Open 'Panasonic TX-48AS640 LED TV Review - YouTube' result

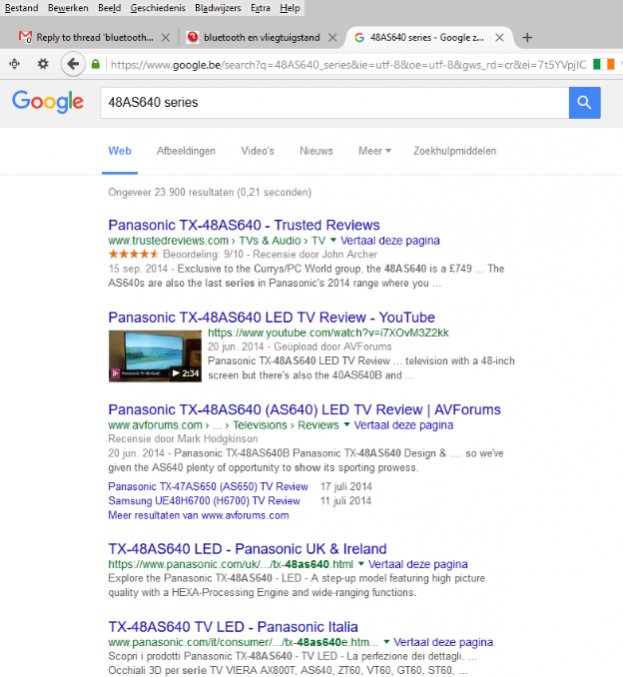tap(272, 317)
